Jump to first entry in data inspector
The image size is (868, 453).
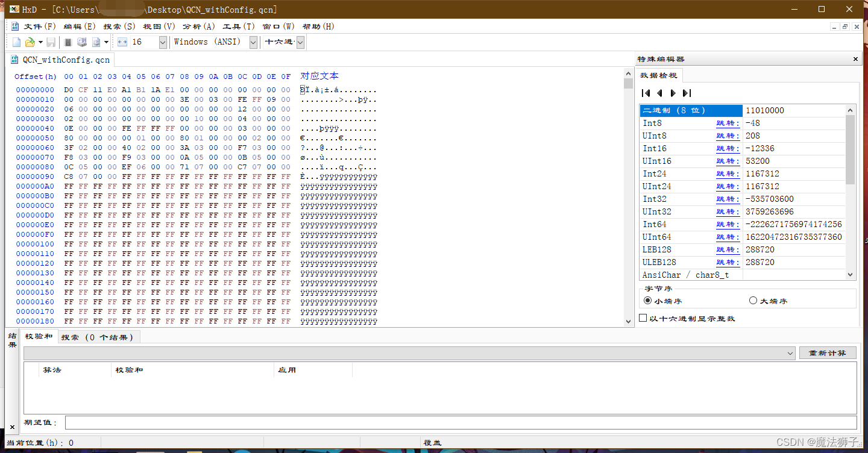pos(646,93)
